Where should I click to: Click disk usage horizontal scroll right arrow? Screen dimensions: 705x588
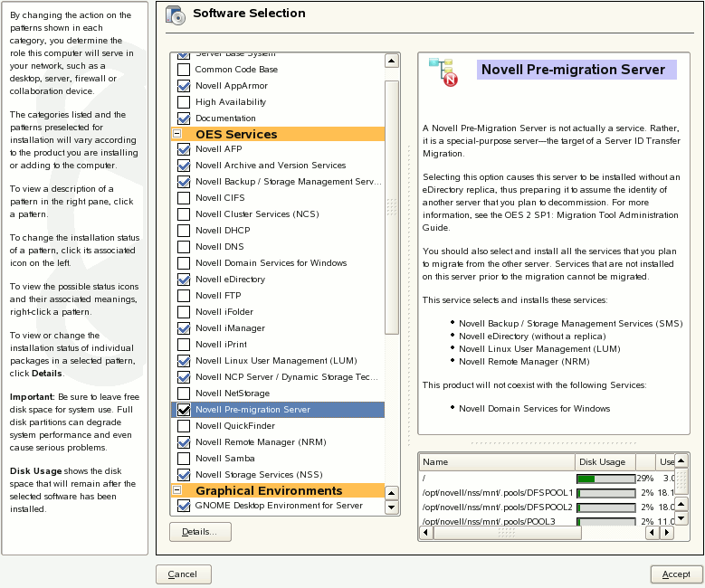[667, 533]
